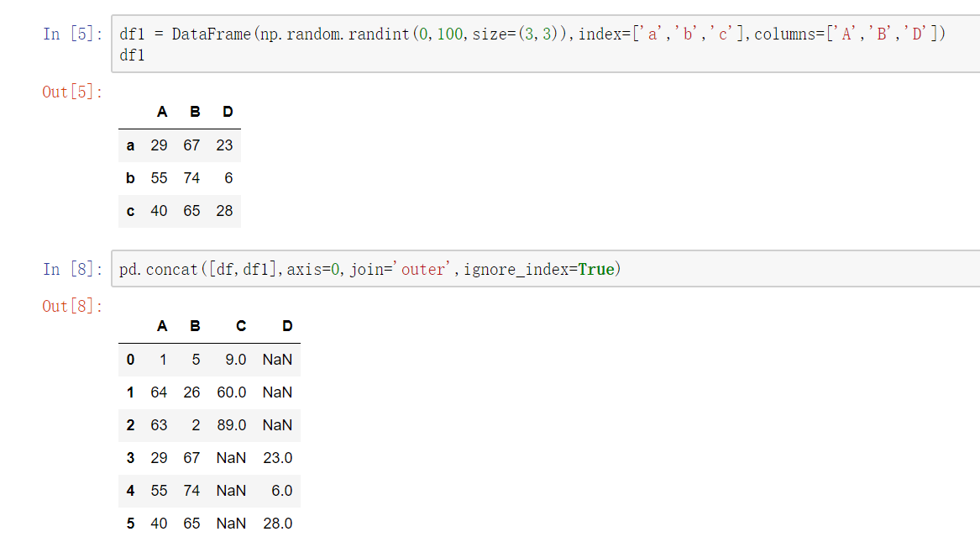The width and height of the screenshot is (980, 537).
Task: Click value 60.0 in row 1
Action: pos(231,392)
